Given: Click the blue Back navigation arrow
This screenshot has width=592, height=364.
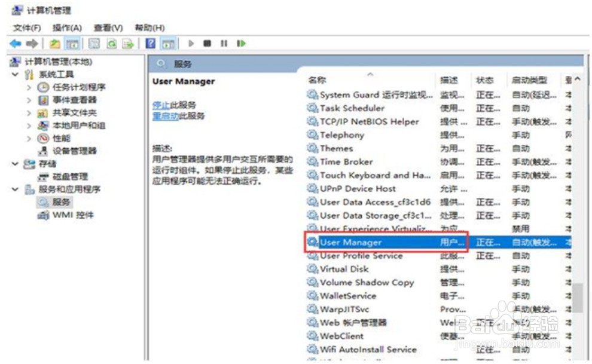Looking at the screenshot, I should (x=13, y=42).
